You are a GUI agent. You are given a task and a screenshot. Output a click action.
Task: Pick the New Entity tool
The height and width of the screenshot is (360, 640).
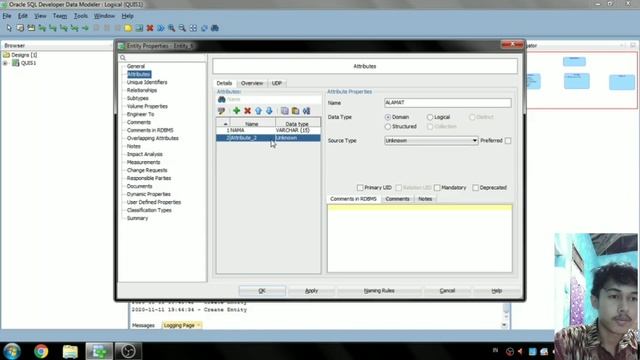click(x=20, y=28)
